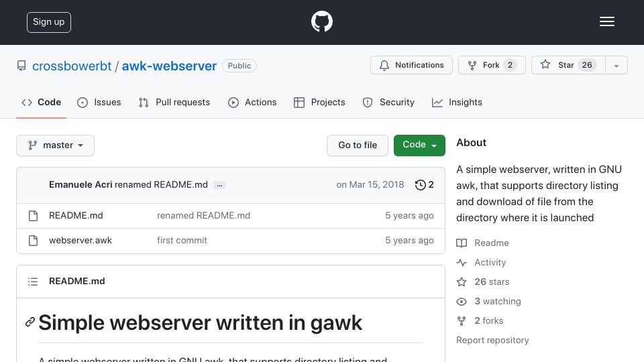Open the Security tab

coord(388,102)
